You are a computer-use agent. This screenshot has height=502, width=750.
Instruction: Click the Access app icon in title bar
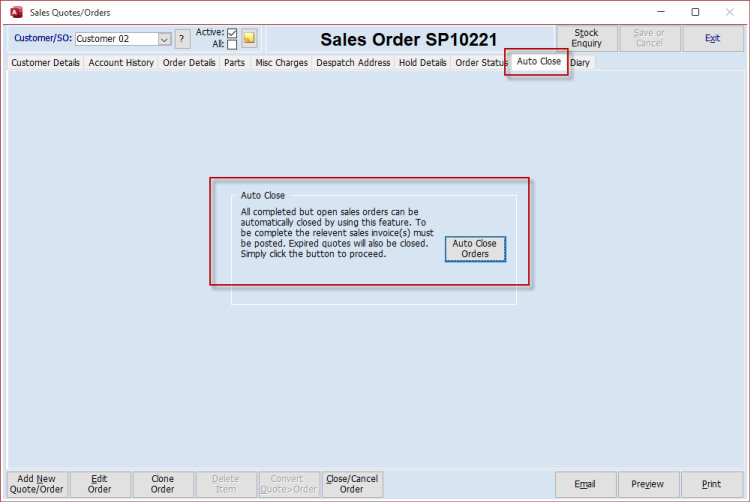pos(17,12)
